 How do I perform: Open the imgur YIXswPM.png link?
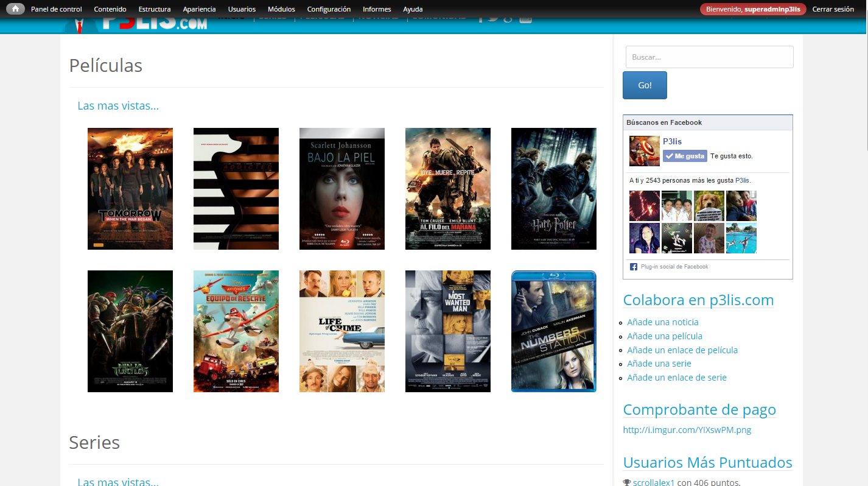(x=687, y=430)
